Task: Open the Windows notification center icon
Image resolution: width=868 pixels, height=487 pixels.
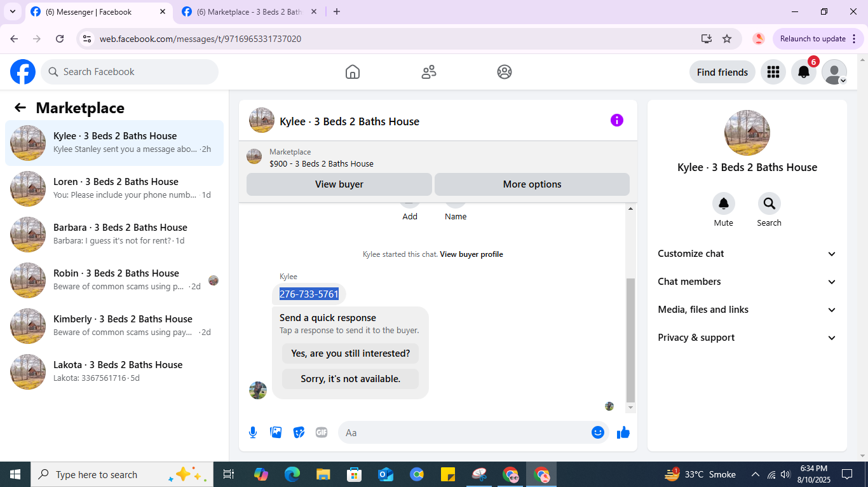Action: [847, 474]
